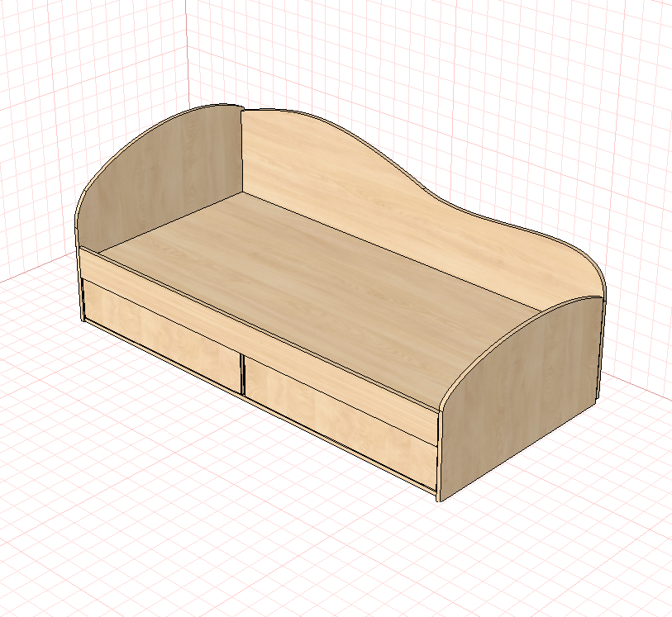The image size is (672, 617).
Task: Select the low rounded footboard side panel
Action: coord(522,398)
